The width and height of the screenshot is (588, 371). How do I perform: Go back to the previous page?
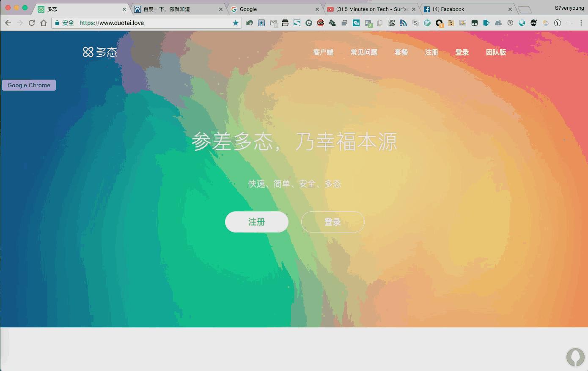8,23
